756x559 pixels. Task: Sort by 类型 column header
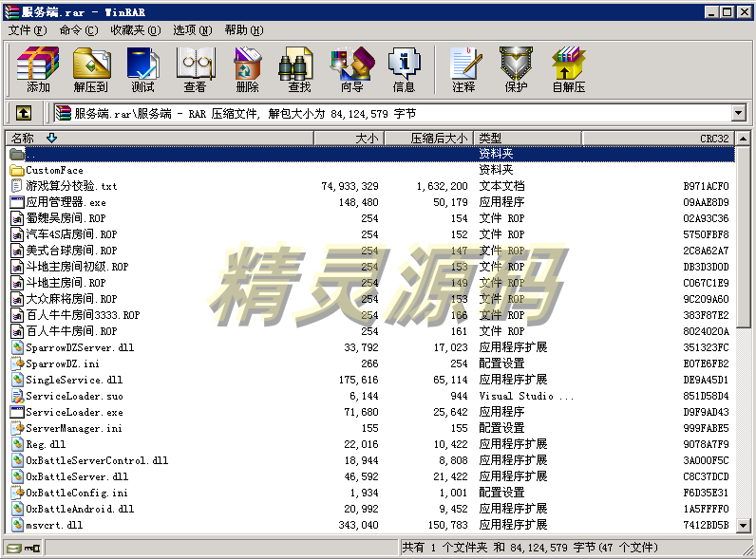coord(527,139)
